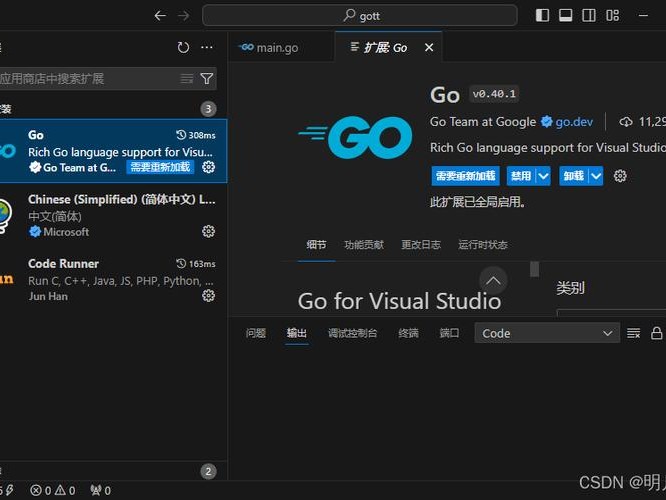Switch to 问题 problems panel tab
Screen dimensions: 666x500
256,333
